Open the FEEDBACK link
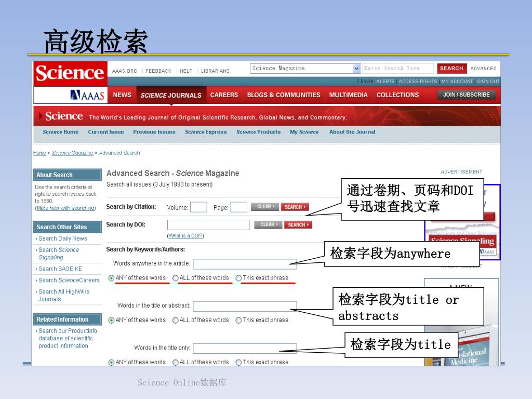The height and width of the screenshot is (399, 532). 158,71
